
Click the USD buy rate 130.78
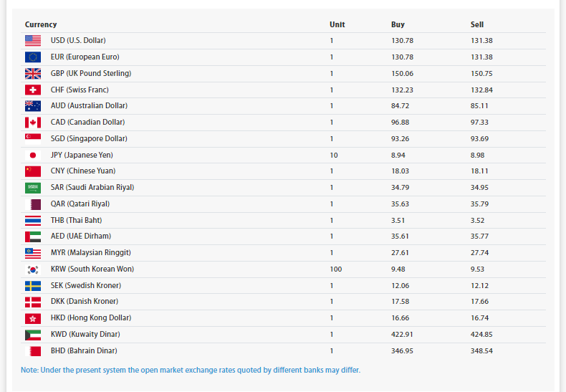pyautogui.click(x=402, y=41)
